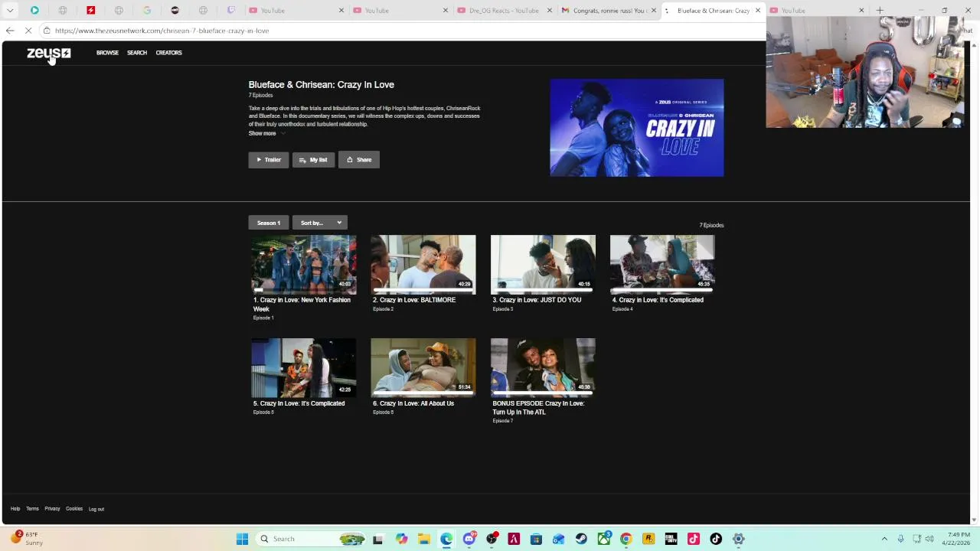Image resolution: width=980 pixels, height=551 pixels.
Task: Open the tab search dropdown arrow
Action: click(x=10, y=11)
